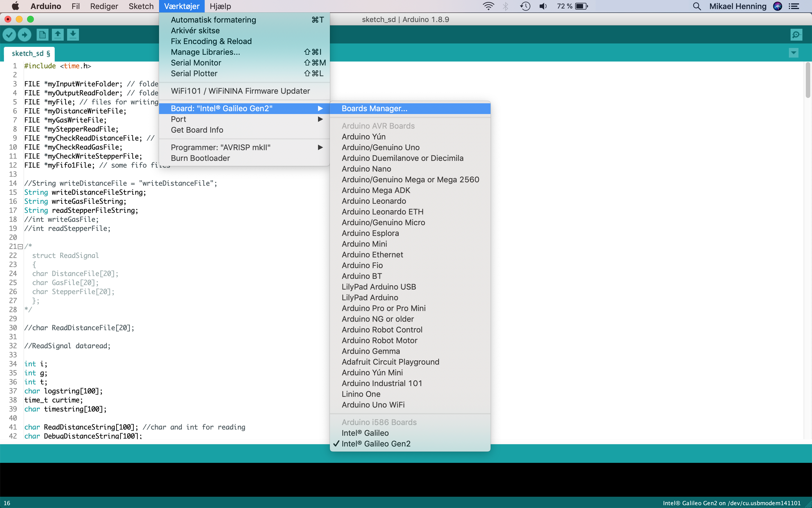This screenshot has width=812, height=508.
Task: Select the sketch_sd tab
Action: tap(30, 53)
